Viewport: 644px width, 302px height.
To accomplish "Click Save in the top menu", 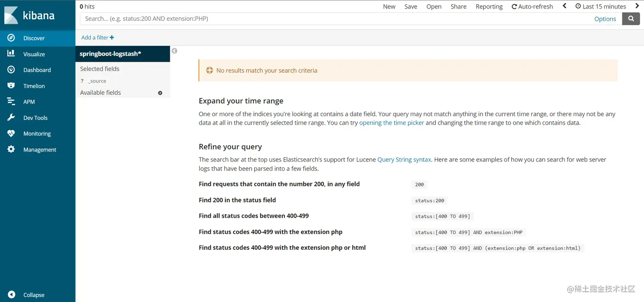I will pos(411,6).
